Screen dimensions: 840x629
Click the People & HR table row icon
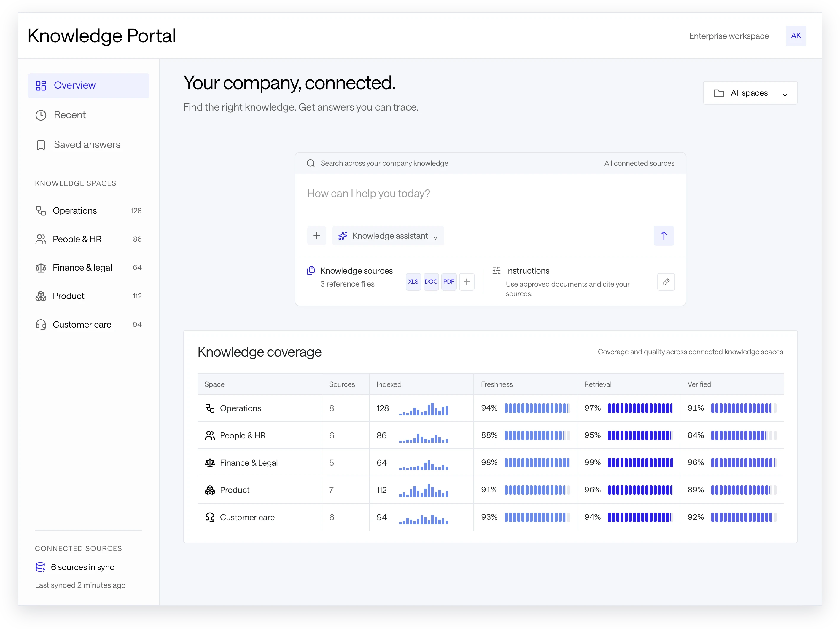point(210,435)
